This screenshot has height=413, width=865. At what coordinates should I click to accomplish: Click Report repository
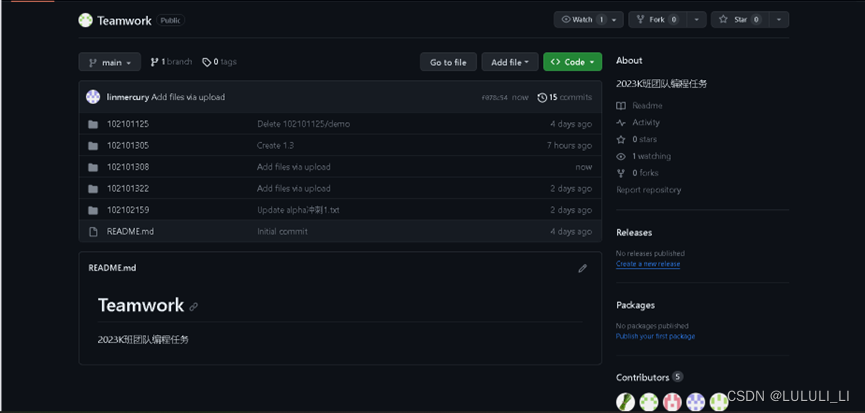coord(649,190)
